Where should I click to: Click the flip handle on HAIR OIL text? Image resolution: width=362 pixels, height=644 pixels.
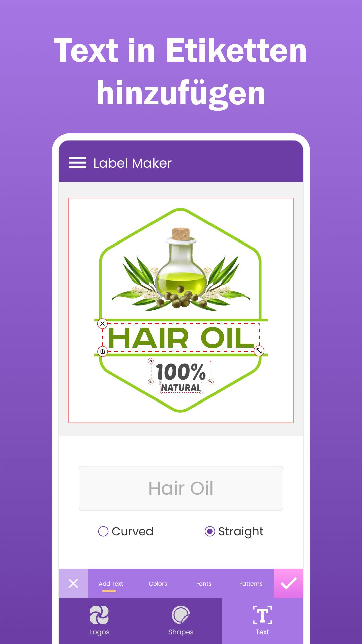pyautogui.click(x=102, y=351)
